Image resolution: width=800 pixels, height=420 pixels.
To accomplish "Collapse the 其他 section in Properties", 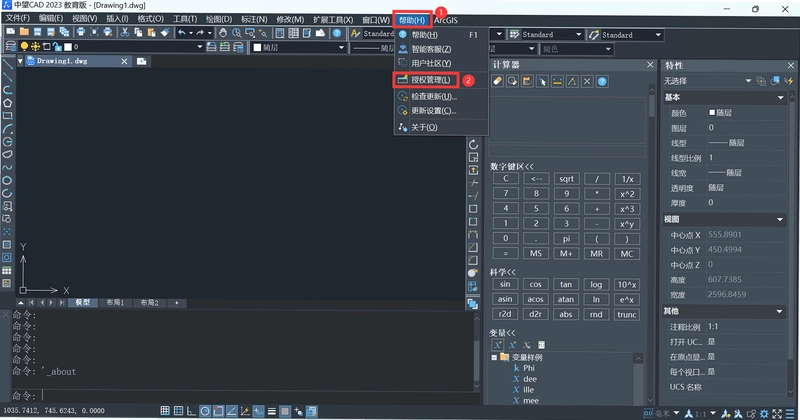I will tap(780, 311).
